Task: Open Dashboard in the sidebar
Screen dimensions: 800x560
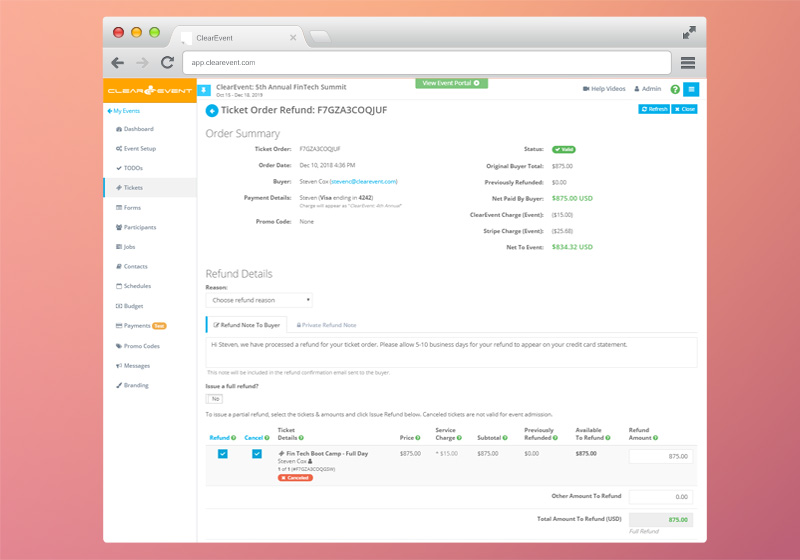Action: click(135, 129)
